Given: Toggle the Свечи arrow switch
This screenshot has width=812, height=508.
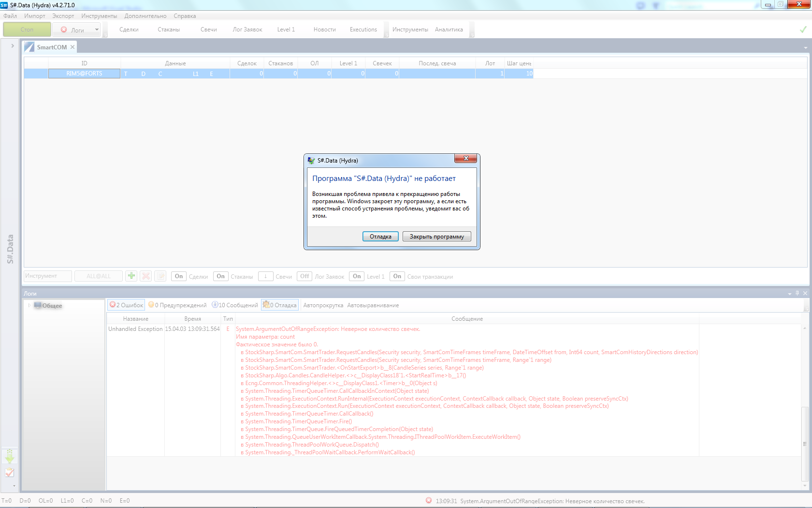Looking at the screenshot, I should pyautogui.click(x=265, y=276).
